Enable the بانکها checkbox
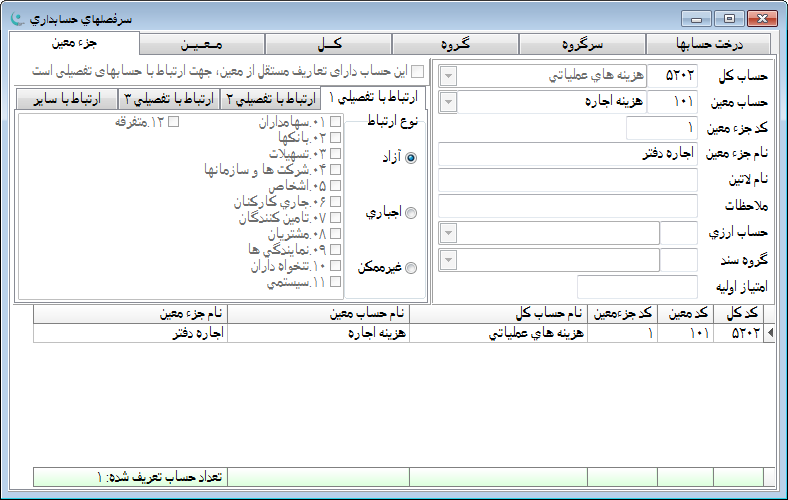The width and height of the screenshot is (788, 500). (336, 138)
